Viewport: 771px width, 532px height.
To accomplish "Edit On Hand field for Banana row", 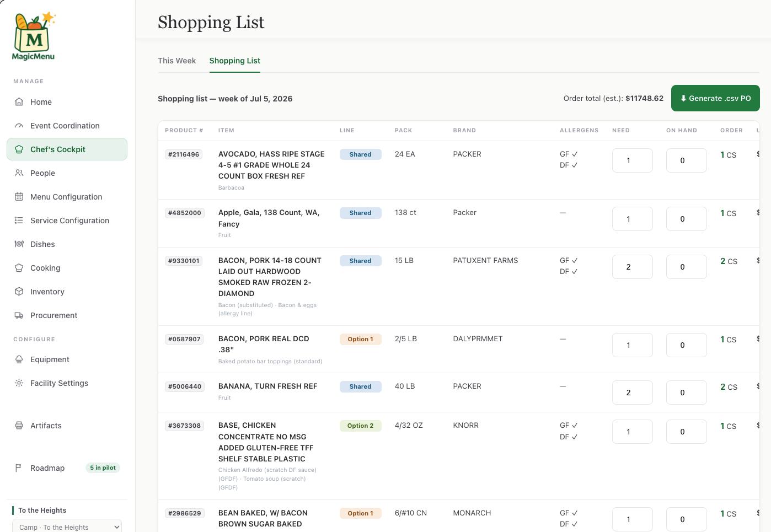I will tap(687, 393).
